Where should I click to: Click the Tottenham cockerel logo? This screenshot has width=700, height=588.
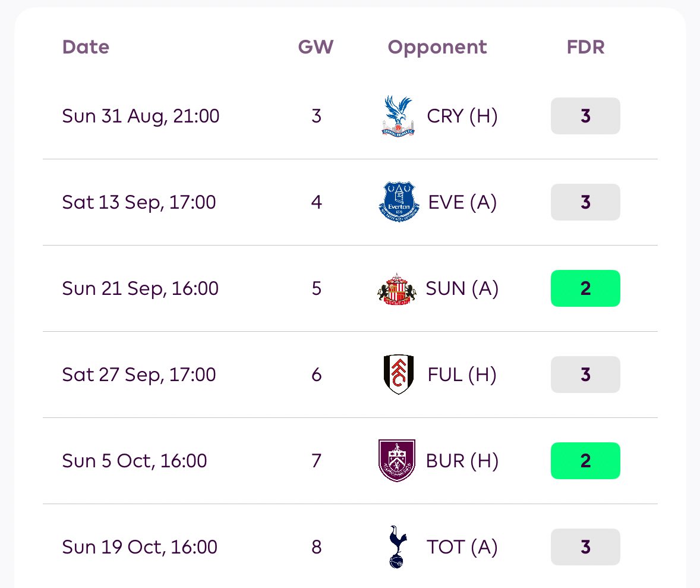(398, 547)
